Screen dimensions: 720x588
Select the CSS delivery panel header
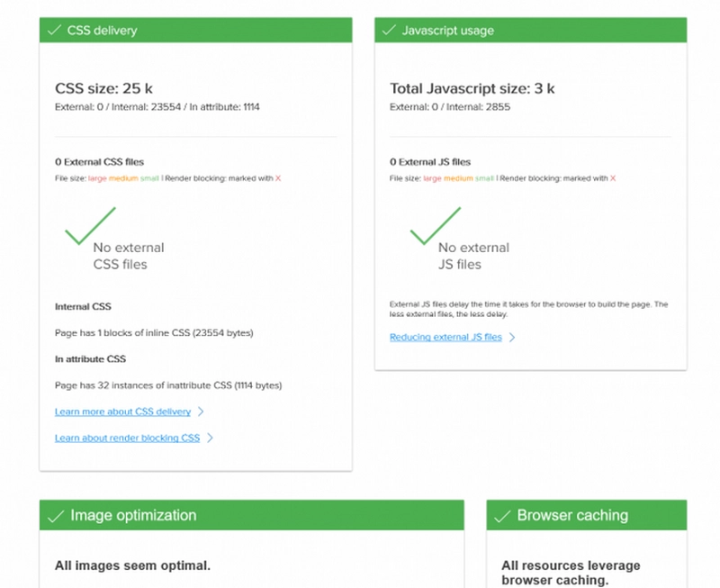pyautogui.click(x=195, y=30)
